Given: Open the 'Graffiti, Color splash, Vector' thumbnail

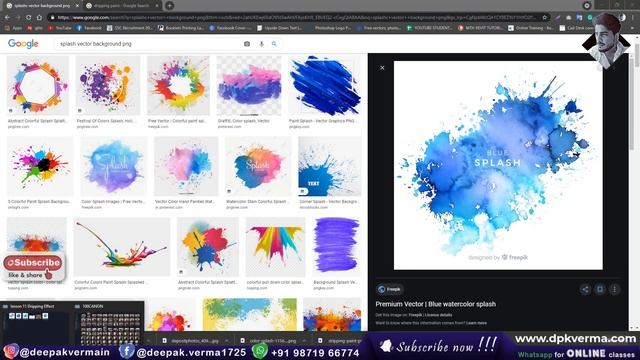Looking at the screenshot, I should coord(249,86).
